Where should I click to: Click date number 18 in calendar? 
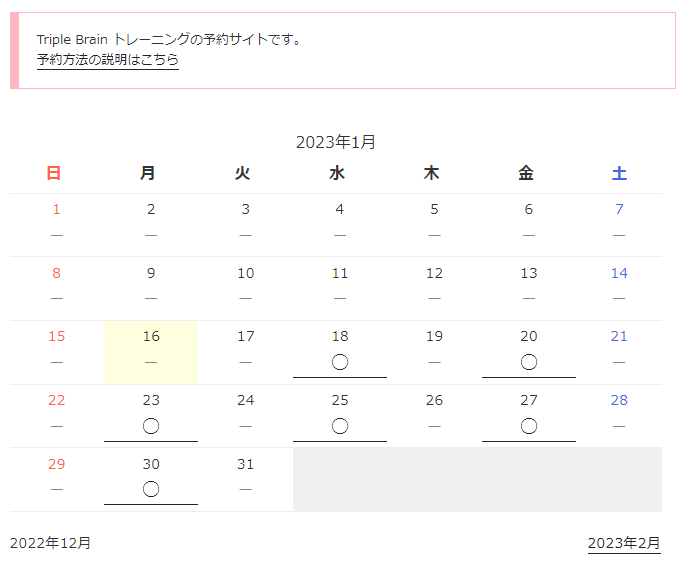(x=340, y=337)
